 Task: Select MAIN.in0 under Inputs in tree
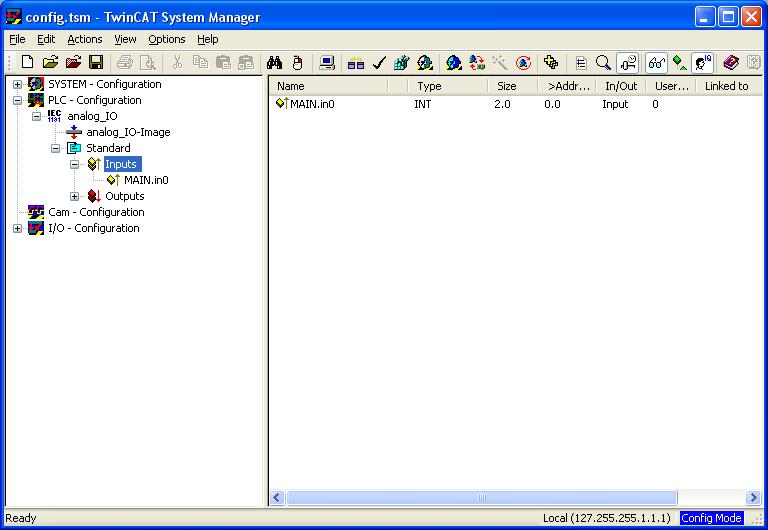coord(146,180)
